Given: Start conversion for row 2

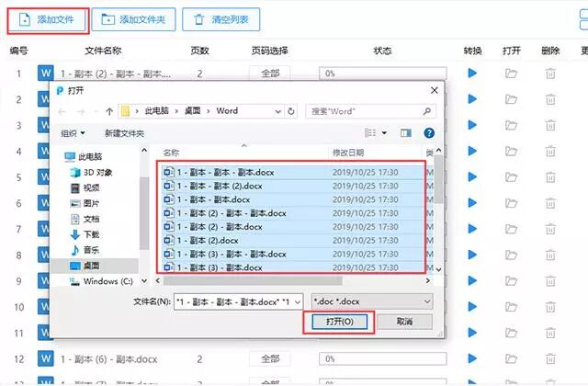Looking at the screenshot, I should (x=472, y=99).
